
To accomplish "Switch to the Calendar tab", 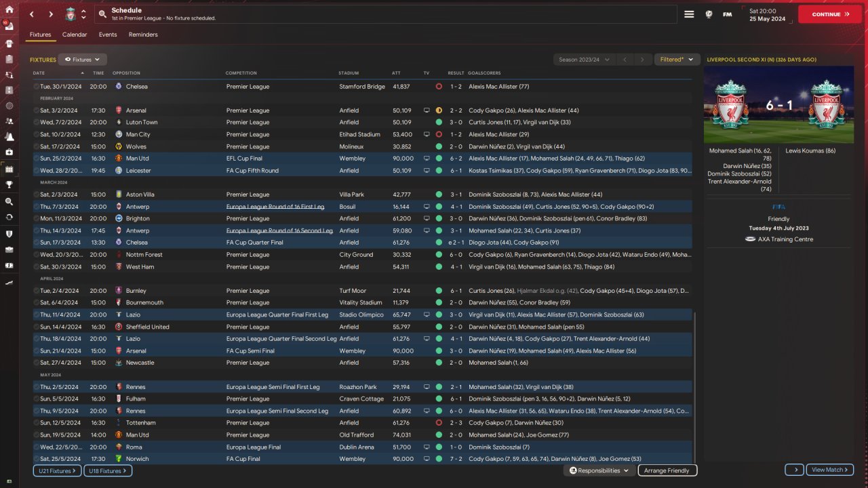I will click(x=75, y=35).
